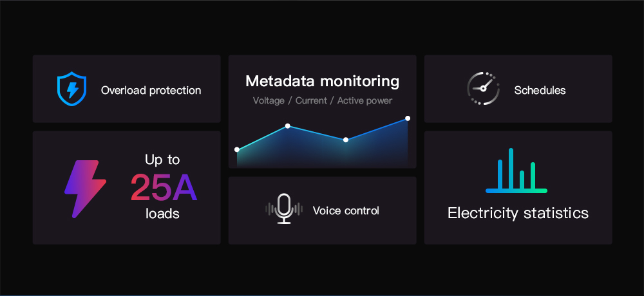Click the Metadata monitoring heading

point(322,81)
